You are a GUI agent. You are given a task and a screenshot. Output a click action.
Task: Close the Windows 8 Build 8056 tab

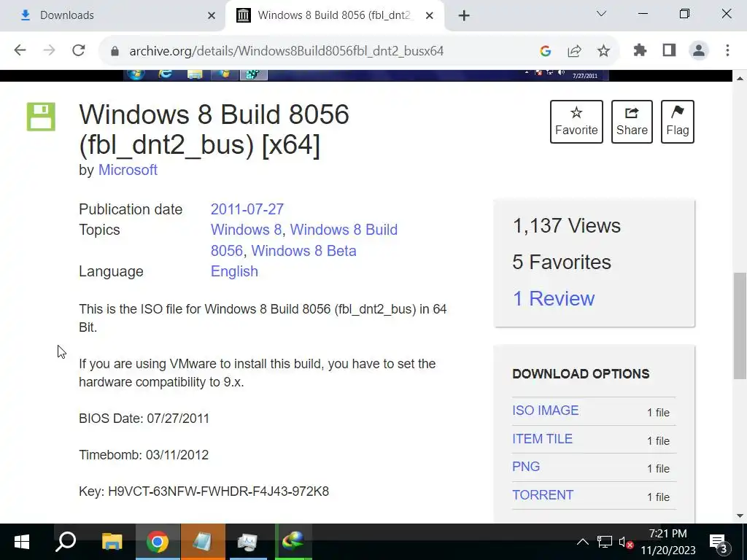(x=429, y=16)
